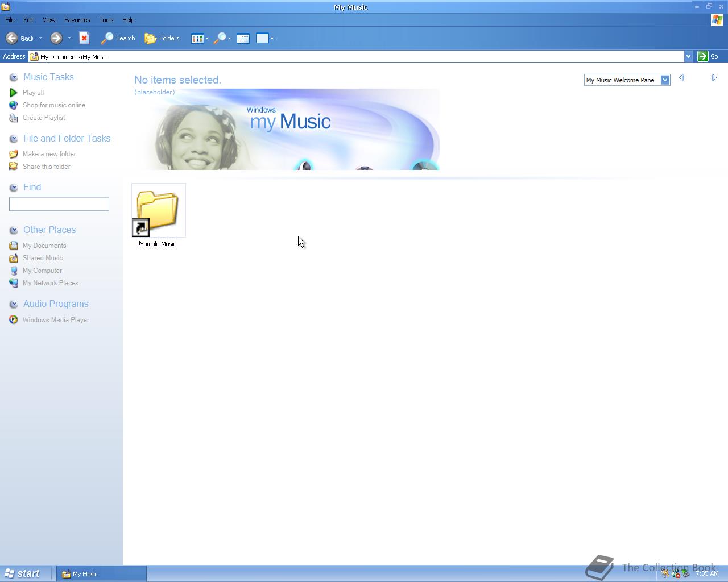The height and width of the screenshot is (582, 728).
Task: Click the red X document toolbar icon
Action: click(84, 38)
